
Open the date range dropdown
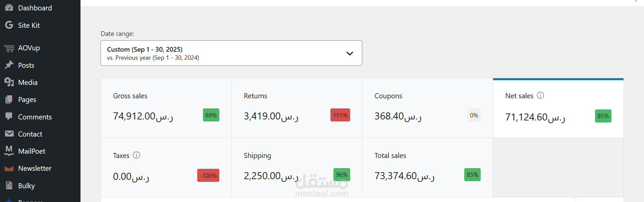[231, 53]
